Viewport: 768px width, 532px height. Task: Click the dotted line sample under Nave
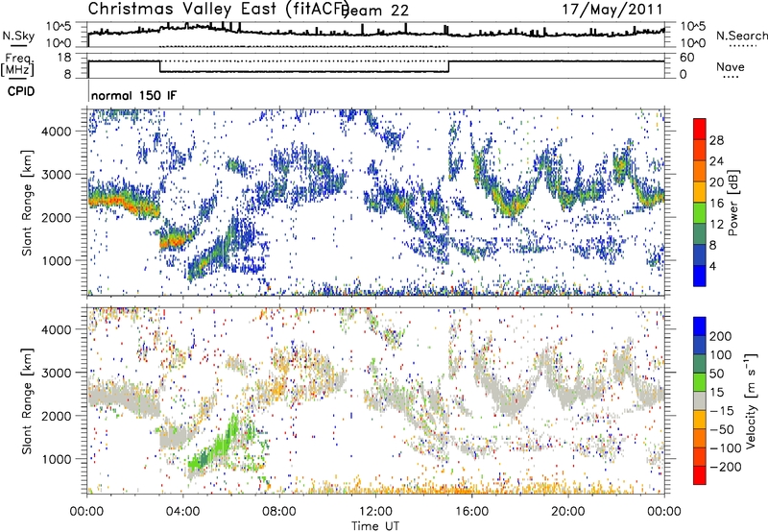click(x=731, y=77)
